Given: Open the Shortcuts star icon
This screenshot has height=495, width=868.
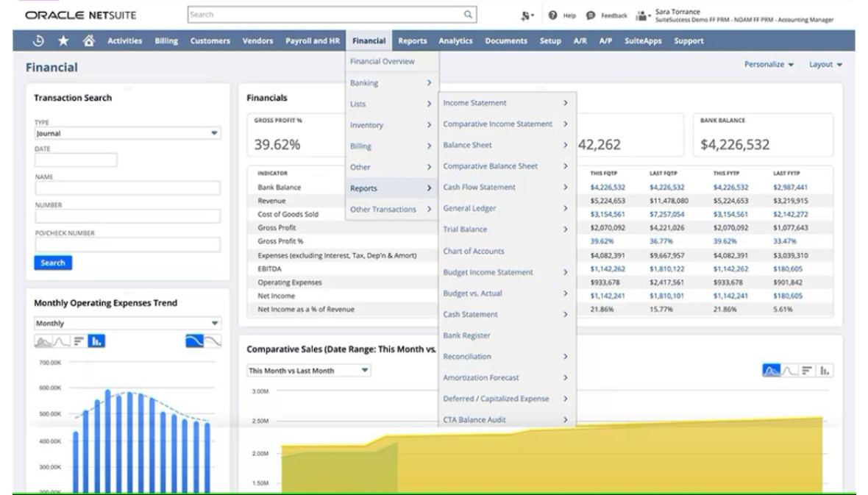Looking at the screenshot, I should tap(64, 40).
